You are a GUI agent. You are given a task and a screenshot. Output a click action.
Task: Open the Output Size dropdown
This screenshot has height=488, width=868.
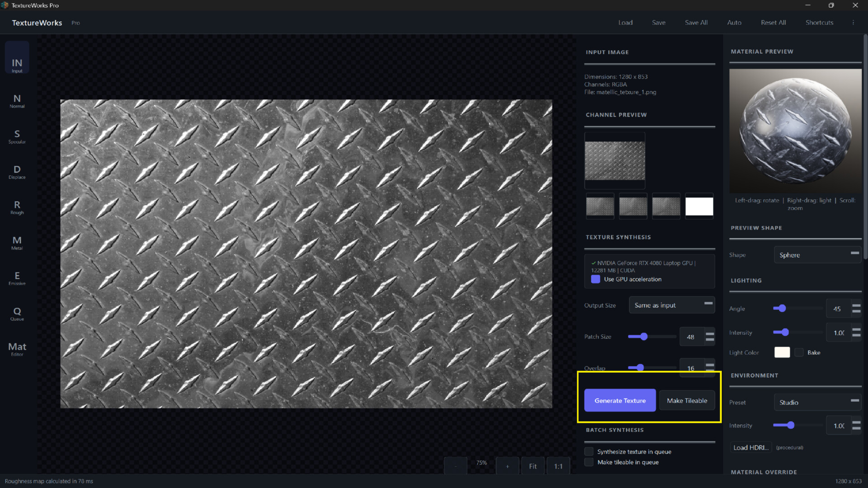point(672,305)
